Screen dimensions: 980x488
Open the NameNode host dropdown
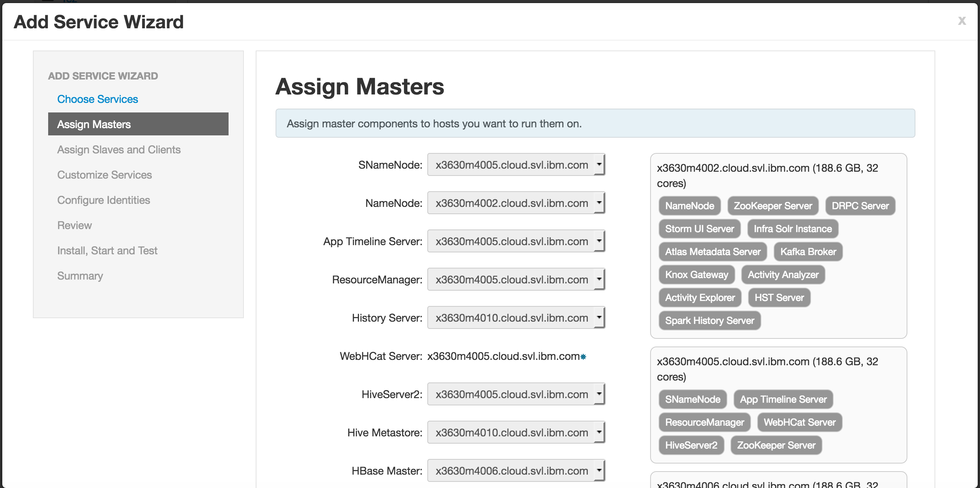click(516, 203)
